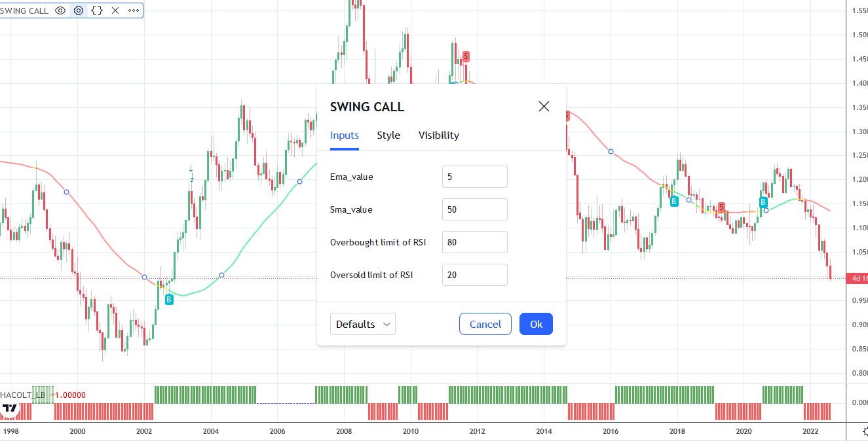This screenshot has height=443, width=868.
Task: Open source code curly braces icon
Action: (x=97, y=10)
